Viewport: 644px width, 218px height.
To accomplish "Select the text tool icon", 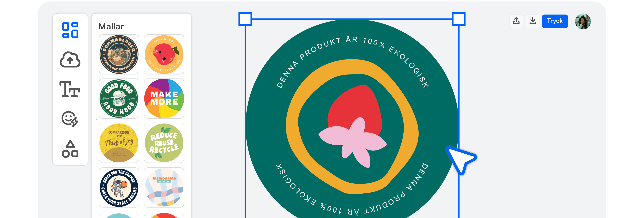I will 70,89.
